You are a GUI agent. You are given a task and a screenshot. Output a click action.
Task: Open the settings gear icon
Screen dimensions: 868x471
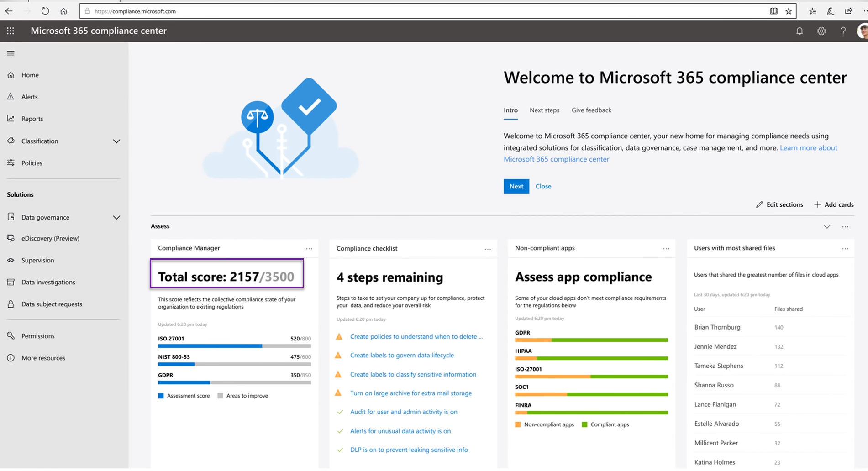point(821,31)
